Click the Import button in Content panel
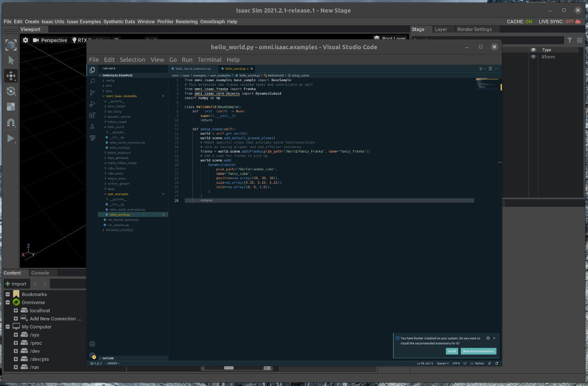The height and width of the screenshot is (386, 588). 16,284
